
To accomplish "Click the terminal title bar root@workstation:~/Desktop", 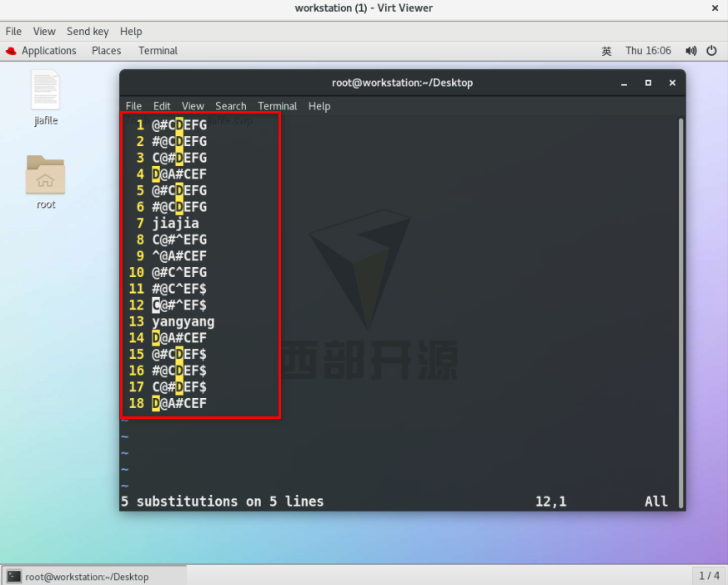I will 402,83.
